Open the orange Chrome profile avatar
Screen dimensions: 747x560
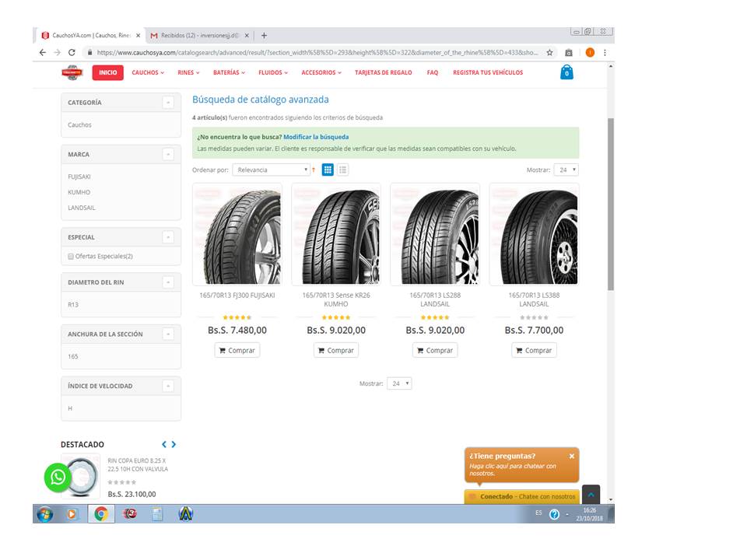coord(590,52)
